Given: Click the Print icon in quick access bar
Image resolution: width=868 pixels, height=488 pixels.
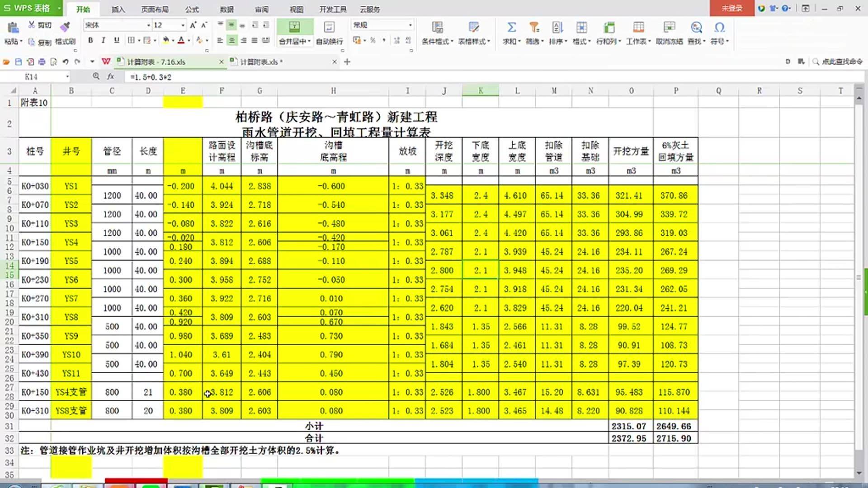Looking at the screenshot, I should 42,62.
